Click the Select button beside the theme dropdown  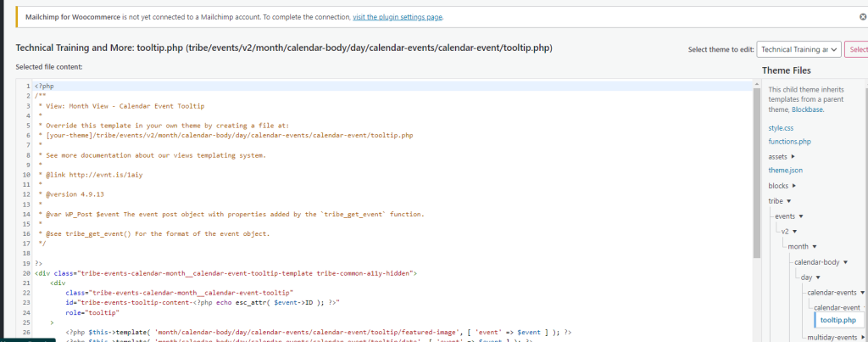pyautogui.click(x=856, y=50)
